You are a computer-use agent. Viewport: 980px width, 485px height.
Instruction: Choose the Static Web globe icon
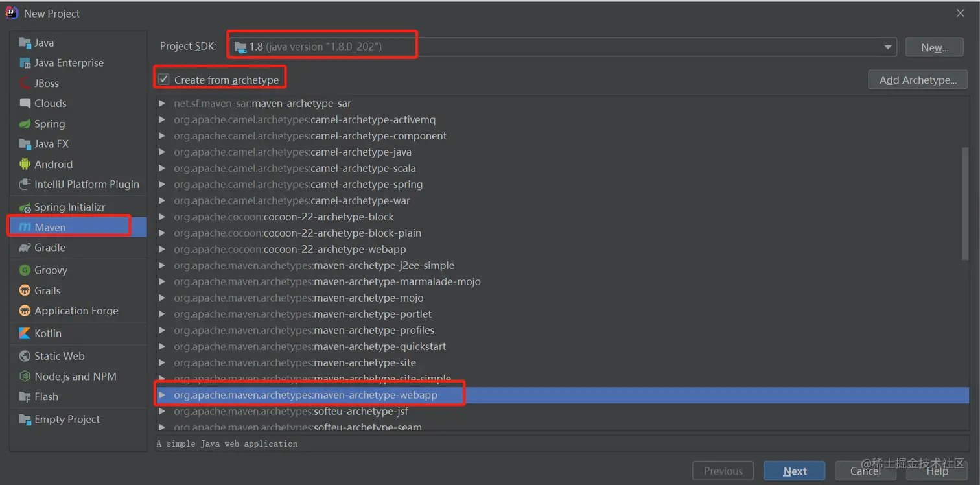click(x=25, y=356)
